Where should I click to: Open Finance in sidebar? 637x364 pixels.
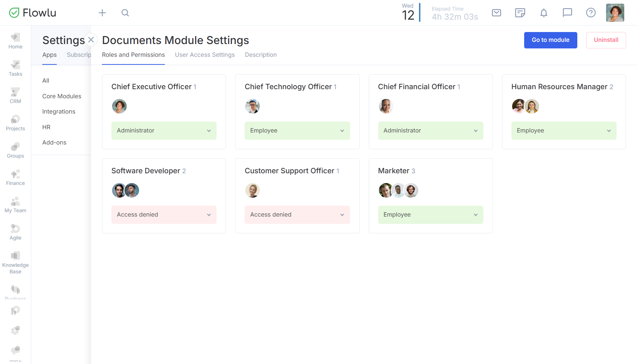(x=15, y=178)
